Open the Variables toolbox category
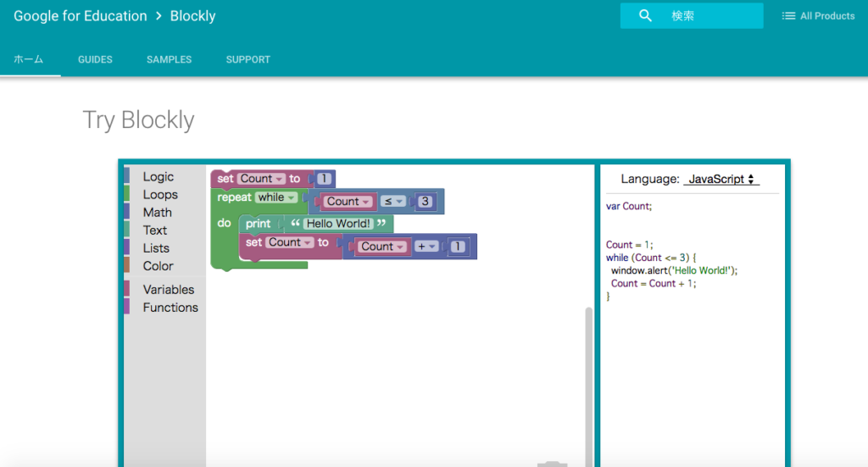 168,289
